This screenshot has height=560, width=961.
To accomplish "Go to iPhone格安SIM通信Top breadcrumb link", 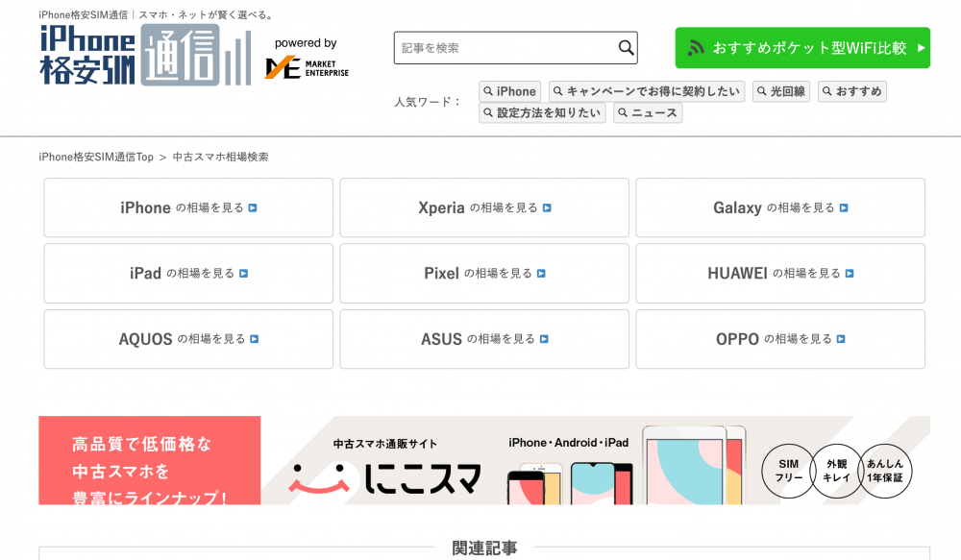I will pyautogui.click(x=96, y=157).
